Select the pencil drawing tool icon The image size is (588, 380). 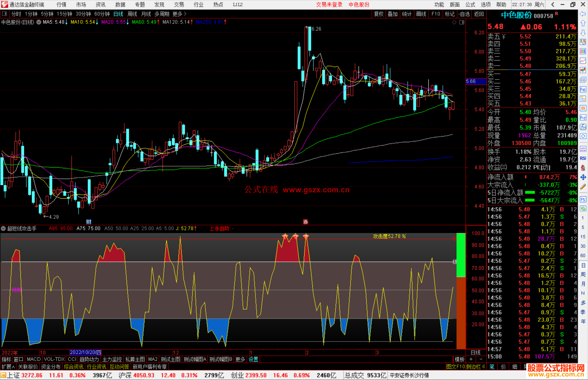583,187
